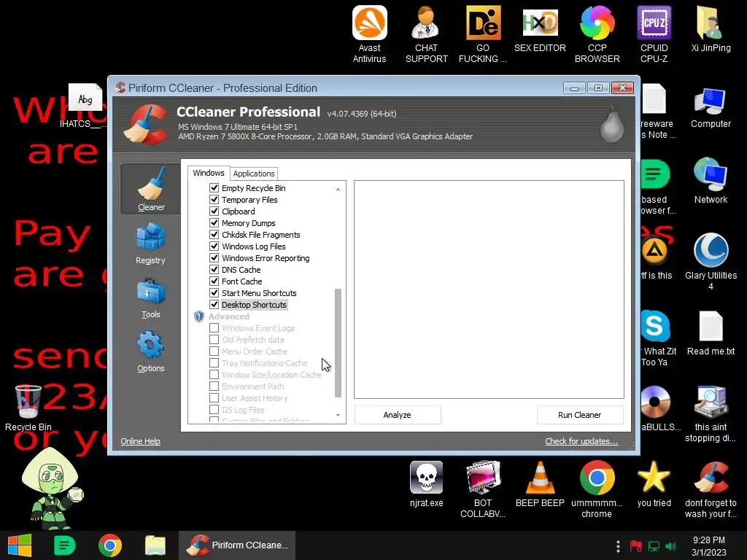Select the Xi JinPing folder icon
747x560 pixels.
point(711,29)
